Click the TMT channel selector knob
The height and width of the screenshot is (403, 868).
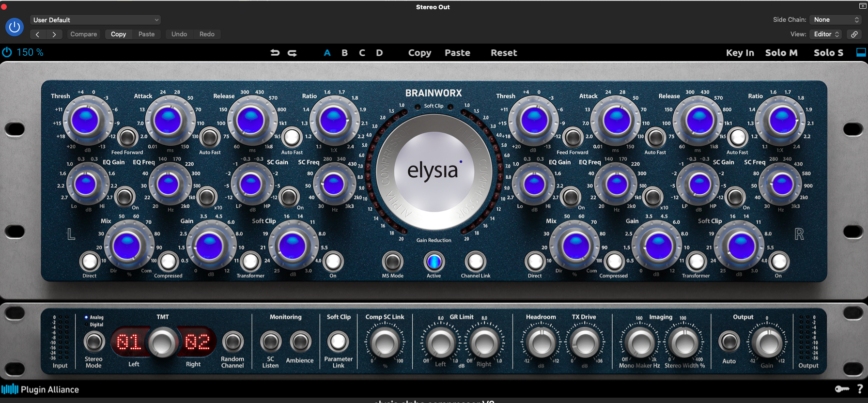click(162, 342)
